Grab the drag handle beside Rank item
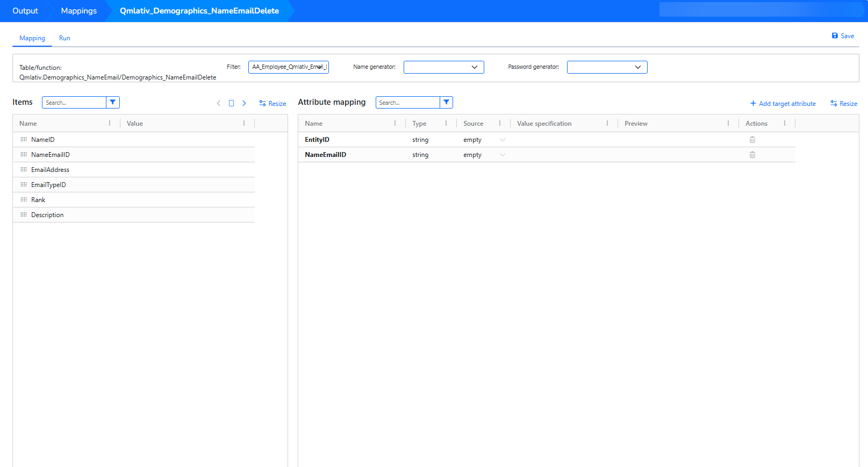Viewport: 868px width, 467px height. pyautogui.click(x=24, y=199)
